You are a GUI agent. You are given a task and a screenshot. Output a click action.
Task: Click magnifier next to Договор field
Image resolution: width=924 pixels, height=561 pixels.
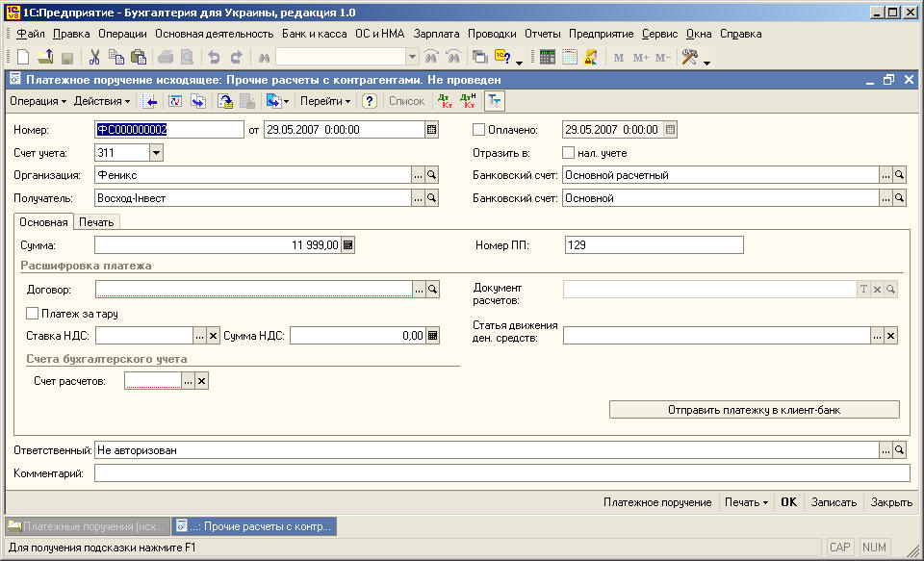coord(433,290)
